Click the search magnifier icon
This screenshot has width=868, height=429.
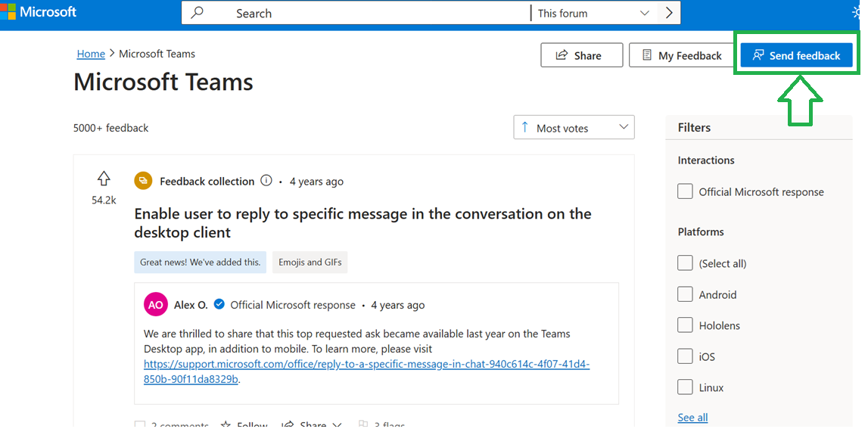coord(197,13)
